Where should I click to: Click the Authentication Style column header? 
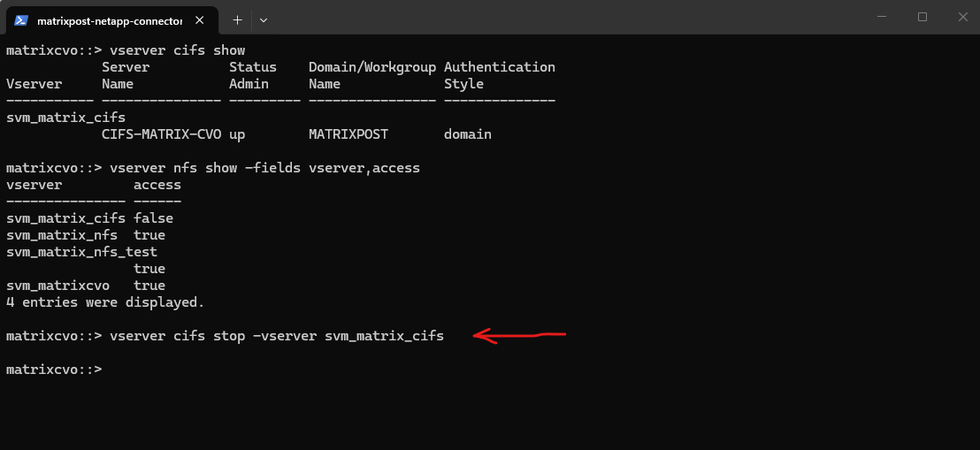tap(499, 75)
